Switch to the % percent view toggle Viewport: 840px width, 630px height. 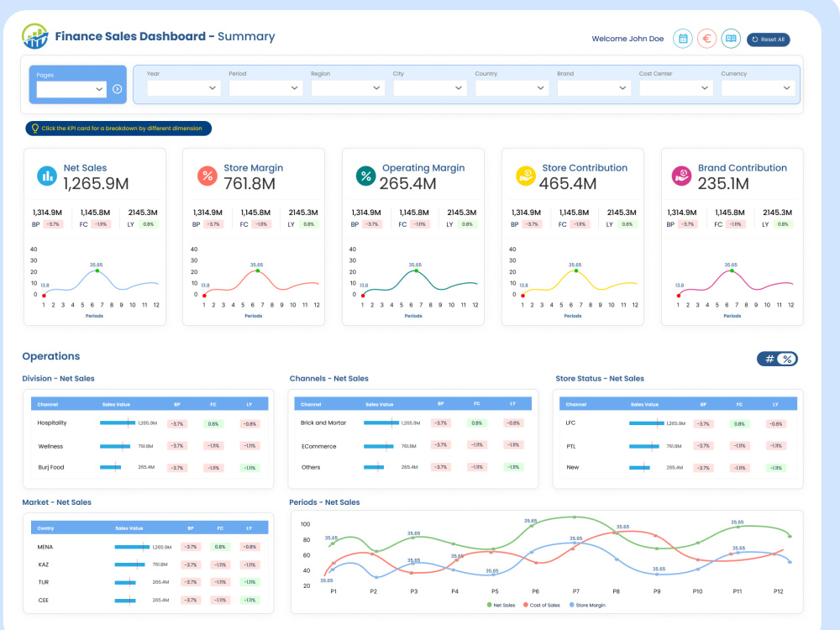(x=787, y=359)
